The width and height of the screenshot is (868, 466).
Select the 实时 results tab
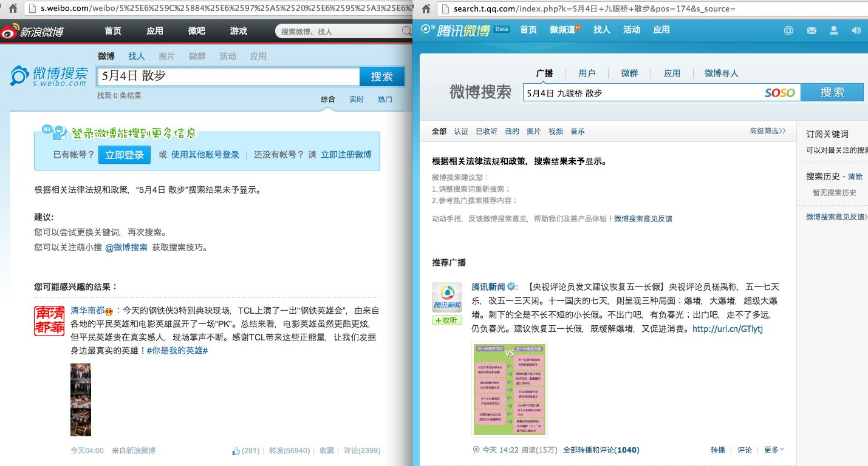click(x=357, y=100)
